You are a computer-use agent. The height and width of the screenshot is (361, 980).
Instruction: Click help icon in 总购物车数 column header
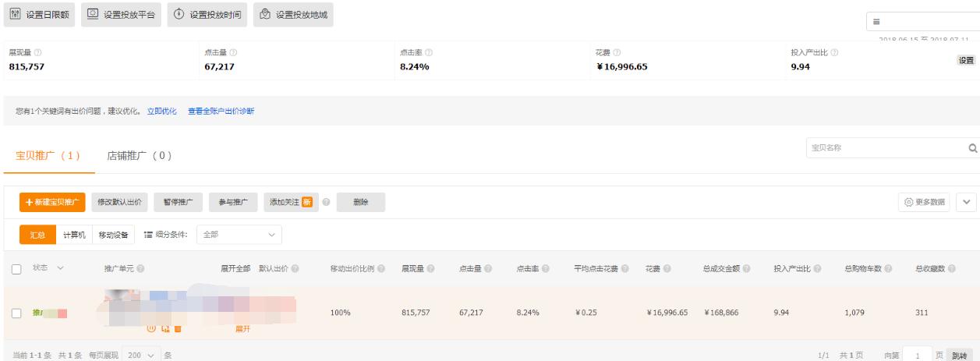point(889,269)
